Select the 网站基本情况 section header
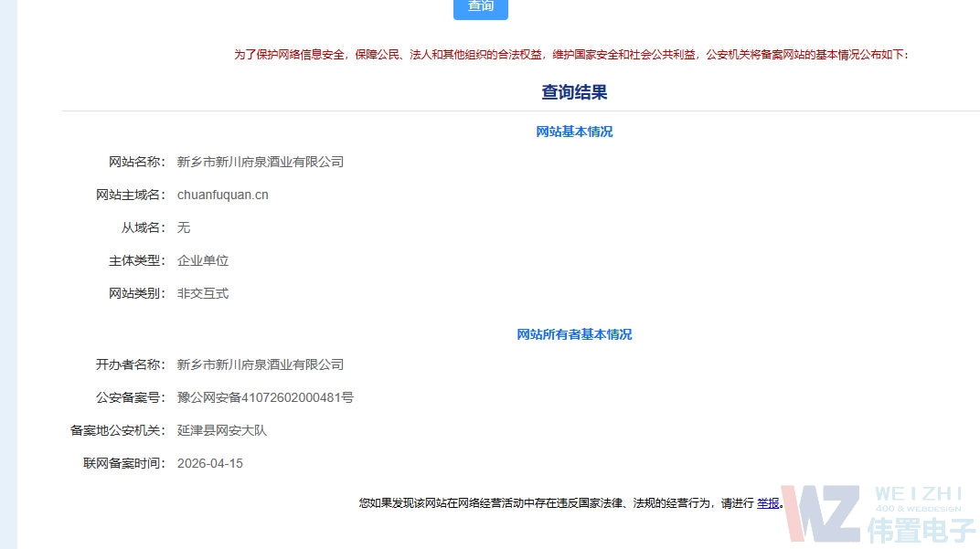This screenshot has width=980, height=549. point(574,132)
